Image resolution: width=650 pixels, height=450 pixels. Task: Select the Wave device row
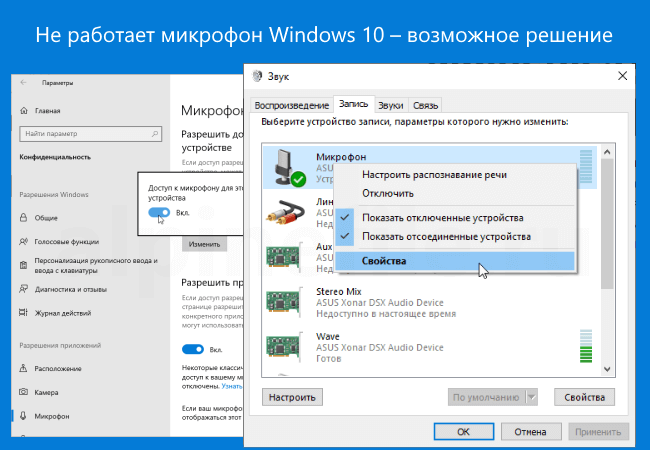[x=429, y=347]
